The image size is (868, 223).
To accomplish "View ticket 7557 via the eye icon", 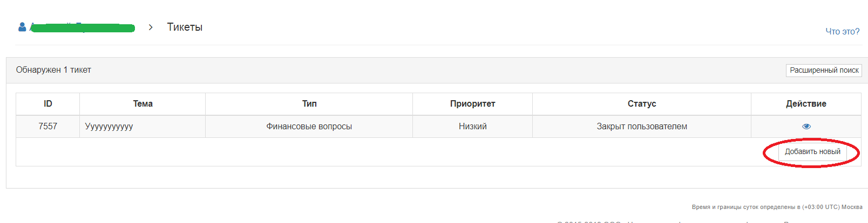I will coord(806,127).
